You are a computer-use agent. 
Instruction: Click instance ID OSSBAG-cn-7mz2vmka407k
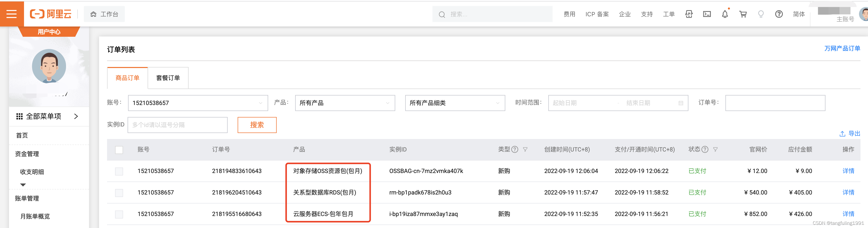point(426,171)
